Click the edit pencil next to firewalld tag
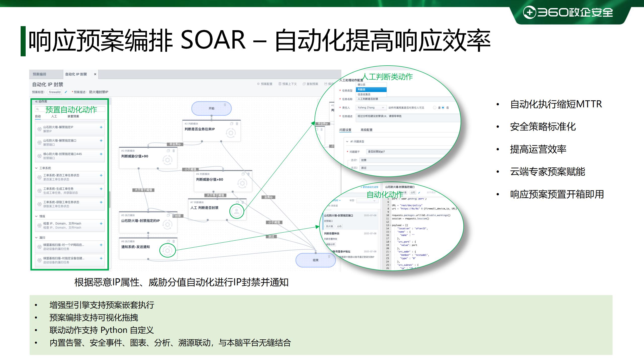This screenshot has width=644, height=362. [x=66, y=92]
